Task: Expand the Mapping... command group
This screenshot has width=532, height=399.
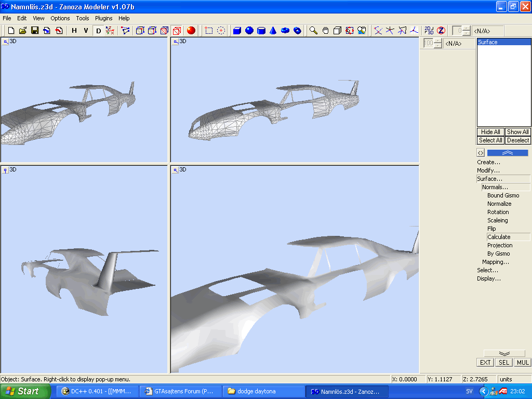Action: click(495, 262)
